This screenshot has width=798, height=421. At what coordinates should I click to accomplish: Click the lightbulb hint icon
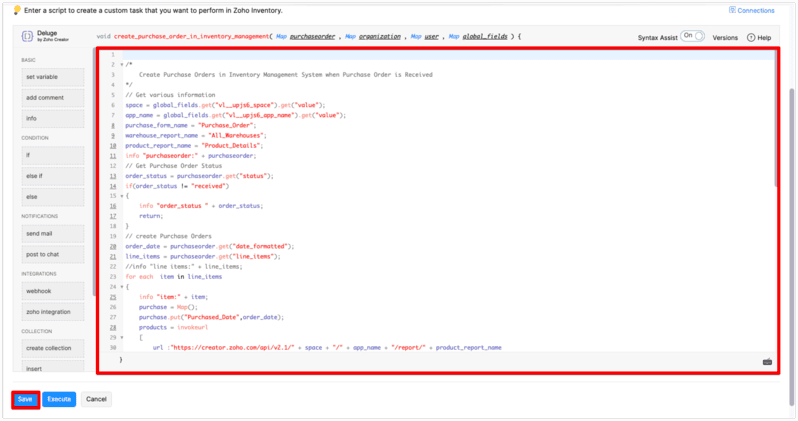click(15, 10)
